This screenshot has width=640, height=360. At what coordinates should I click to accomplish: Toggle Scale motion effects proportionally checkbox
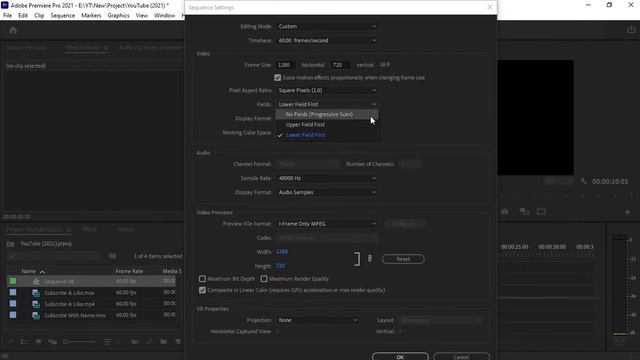click(278, 78)
